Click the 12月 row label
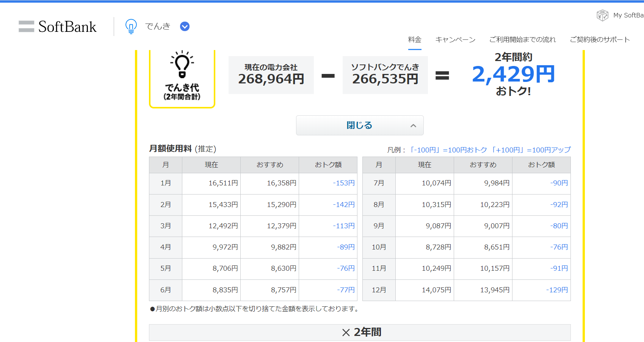Image resolution: width=644 pixels, height=342 pixels. (x=379, y=290)
